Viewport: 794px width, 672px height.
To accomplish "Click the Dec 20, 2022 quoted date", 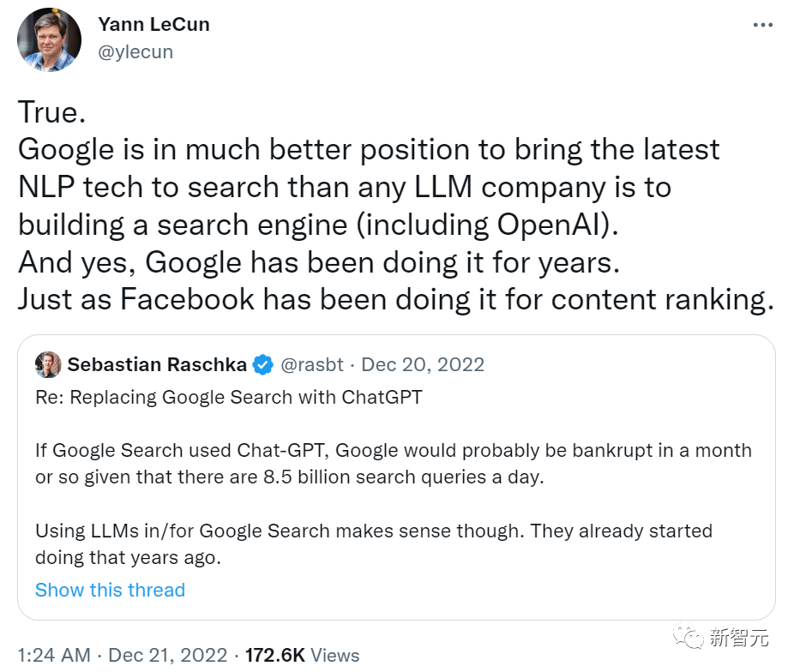I will click(423, 364).
